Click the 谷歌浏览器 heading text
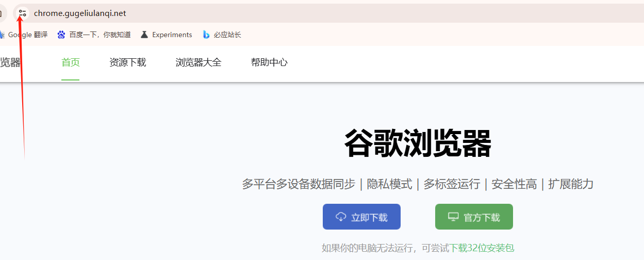Screen dimensions: 644x260 click(x=418, y=143)
